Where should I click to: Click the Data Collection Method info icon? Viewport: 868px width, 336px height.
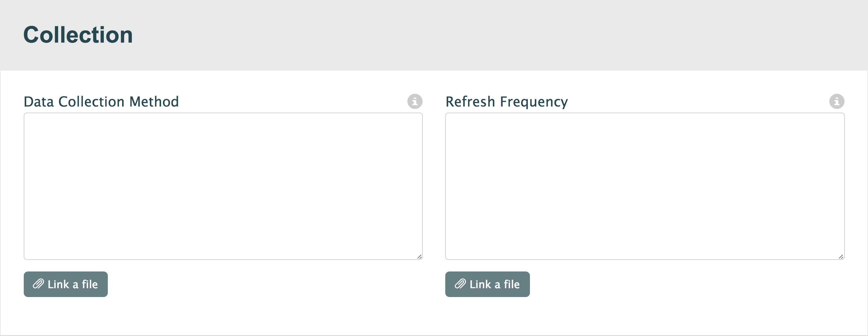pos(415,101)
